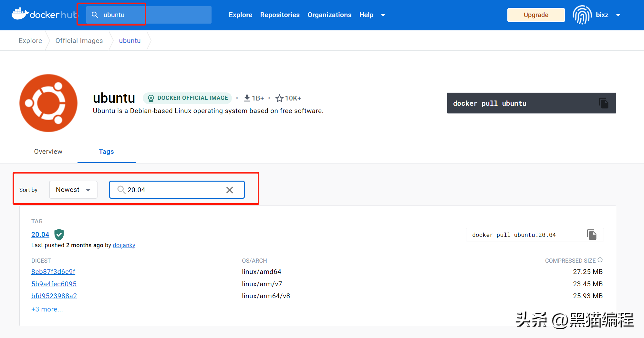Click the fingerprint user avatar
This screenshot has height=338, width=644.
[x=582, y=15]
